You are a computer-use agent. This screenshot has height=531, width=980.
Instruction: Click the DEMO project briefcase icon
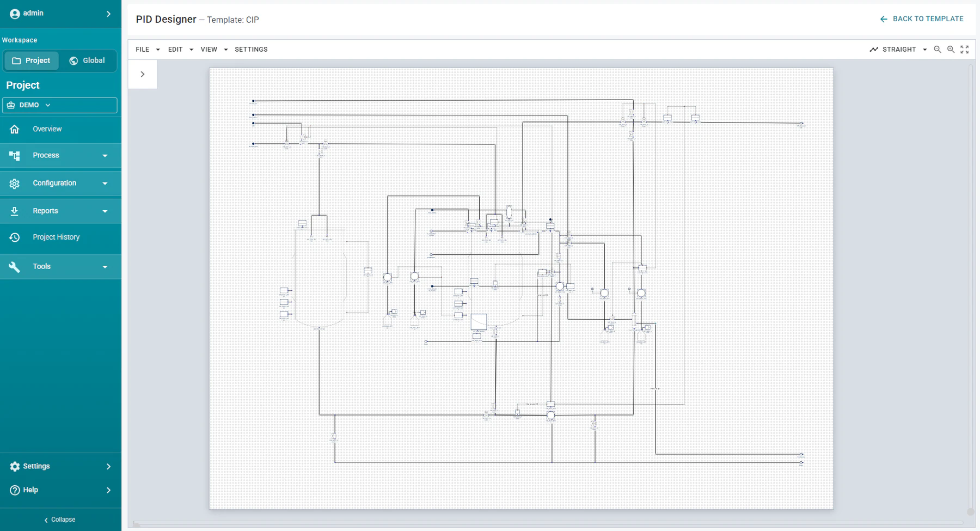pyautogui.click(x=11, y=105)
